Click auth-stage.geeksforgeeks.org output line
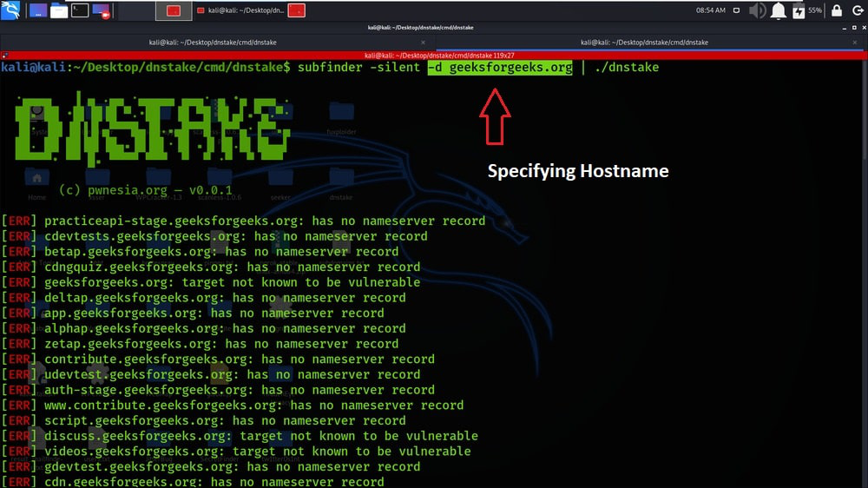 (x=218, y=390)
